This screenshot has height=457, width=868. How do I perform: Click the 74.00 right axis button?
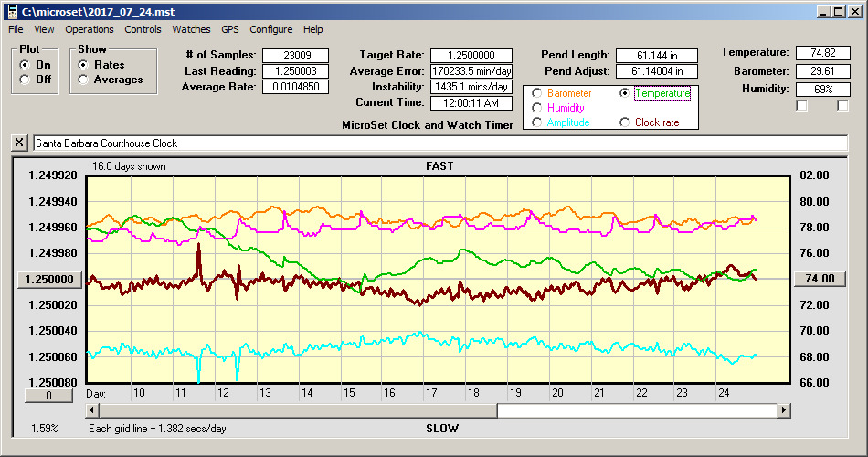point(820,279)
